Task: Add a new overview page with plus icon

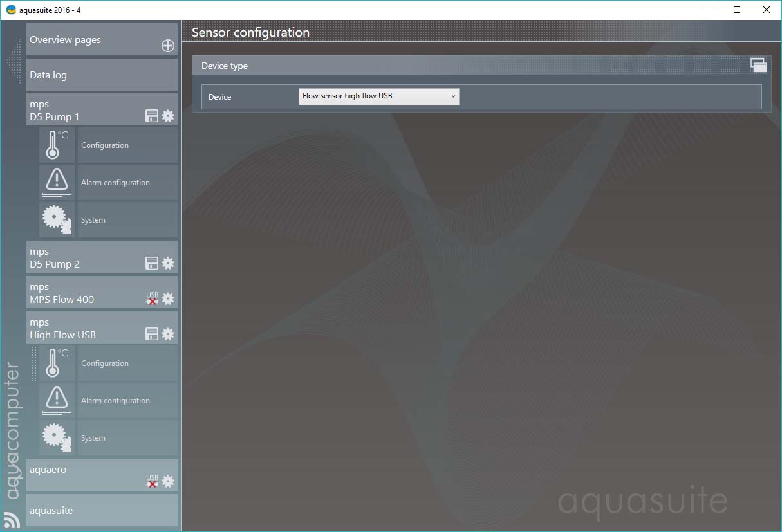Action: (x=167, y=46)
